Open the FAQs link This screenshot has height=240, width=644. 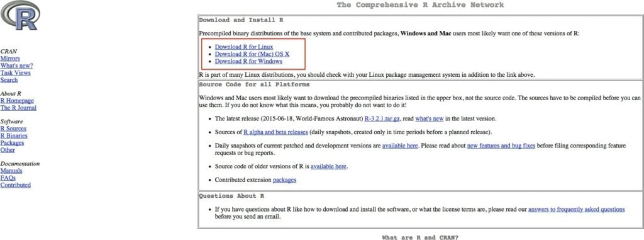[8, 178]
